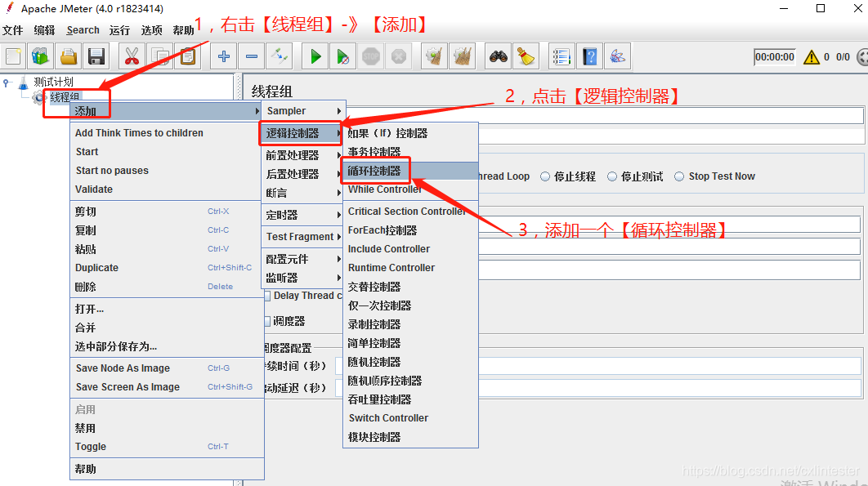Click the Clear broom icon
Image resolution: width=868 pixels, height=486 pixels.
point(435,56)
